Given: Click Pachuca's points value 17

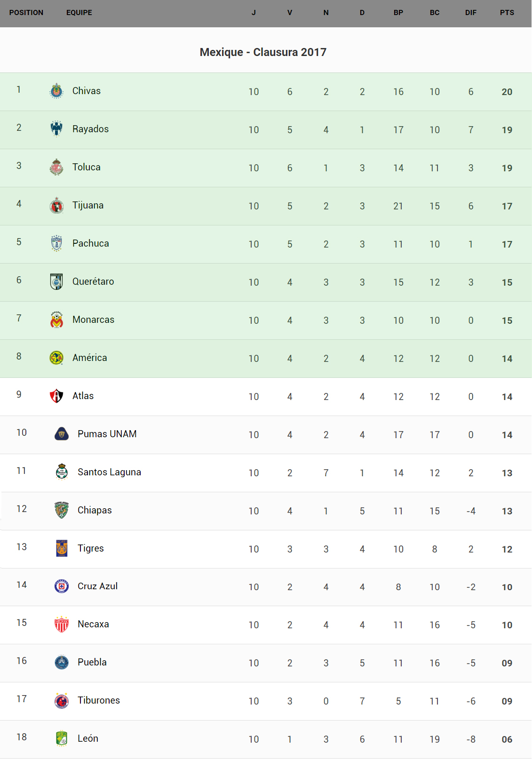Looking at the screenshot, I should coord(507,244).
